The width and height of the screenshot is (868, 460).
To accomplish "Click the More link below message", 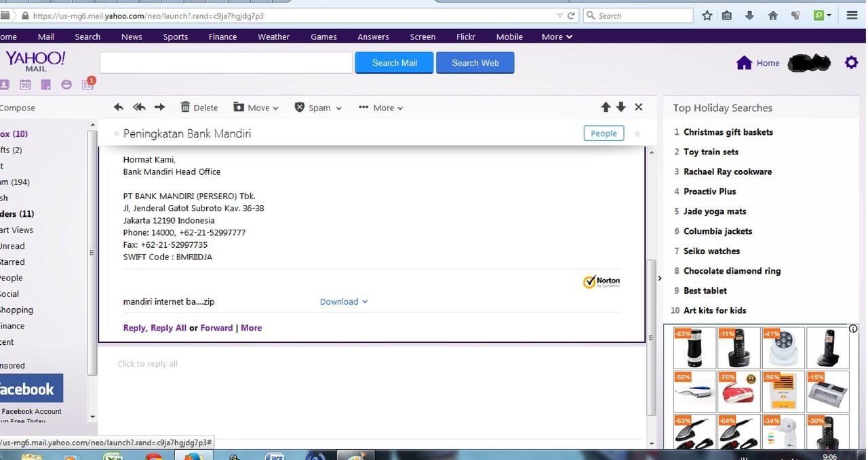I will pos(251,328).
